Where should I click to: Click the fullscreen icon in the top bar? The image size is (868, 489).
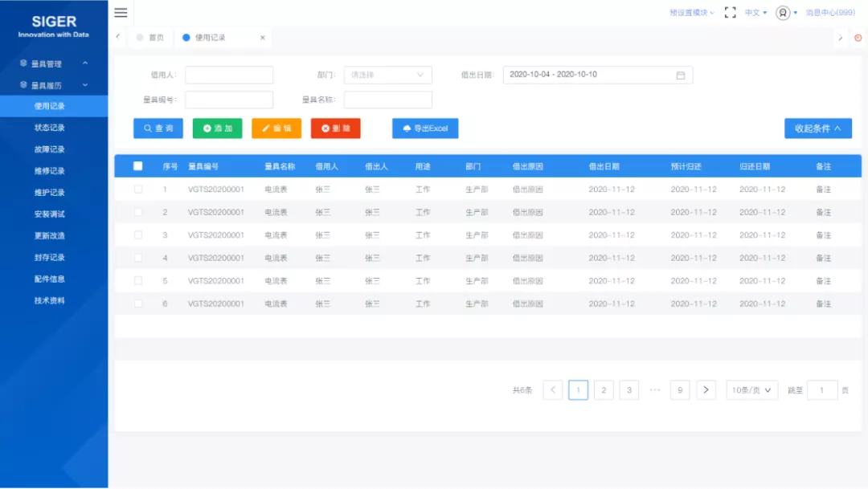point(730,13)
